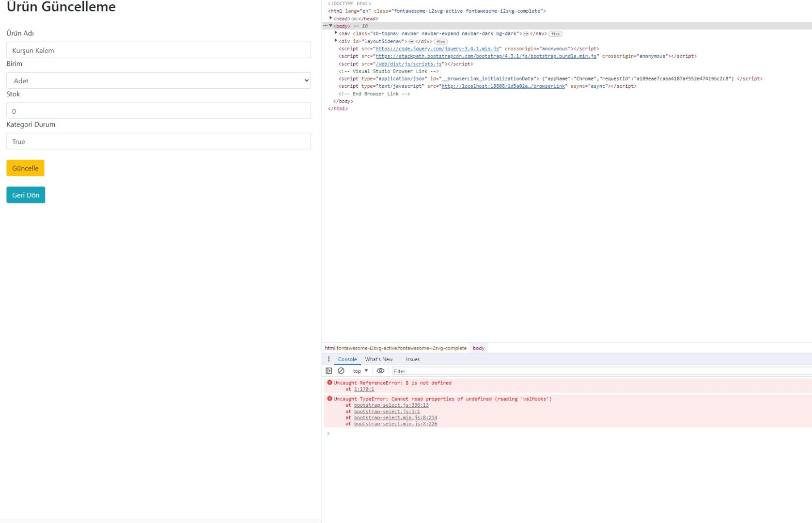Screen dimensions: 812x523
Task: Open the Birim dropdown showing Adet
Action: (158, 80)
